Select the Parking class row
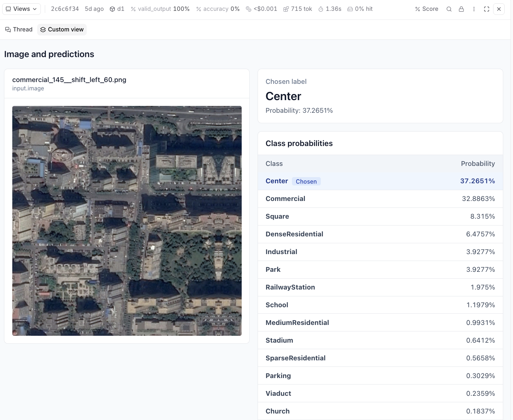513x420 pixels. click(x=380, y=376)
